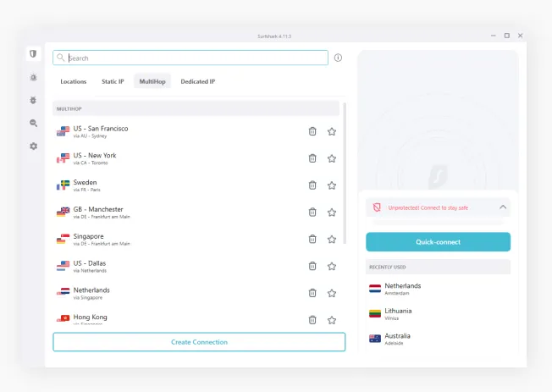Favorite the US - New York connection

pos(332,158)
